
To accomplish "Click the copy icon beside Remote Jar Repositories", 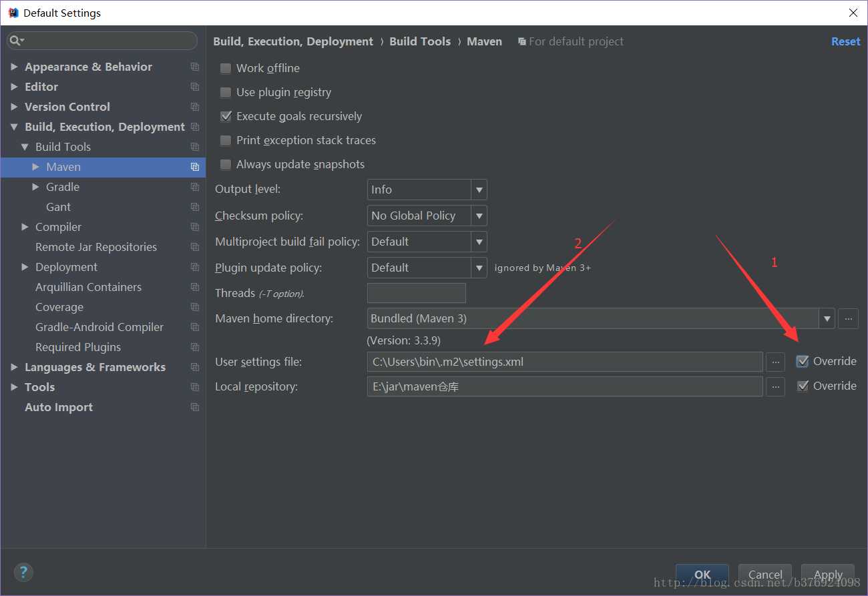I will tap(195, 247).
